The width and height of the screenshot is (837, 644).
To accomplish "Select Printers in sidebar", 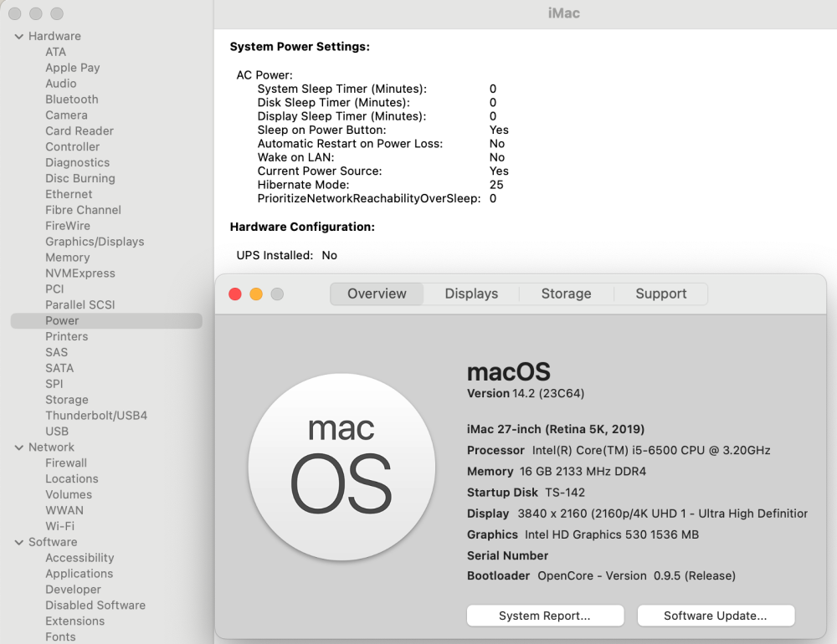I will 67,337.
